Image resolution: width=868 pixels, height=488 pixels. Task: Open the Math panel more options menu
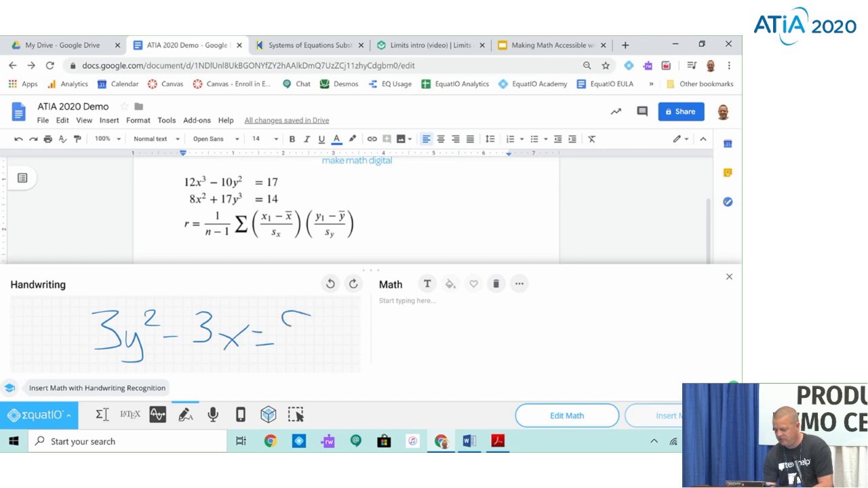519,284
